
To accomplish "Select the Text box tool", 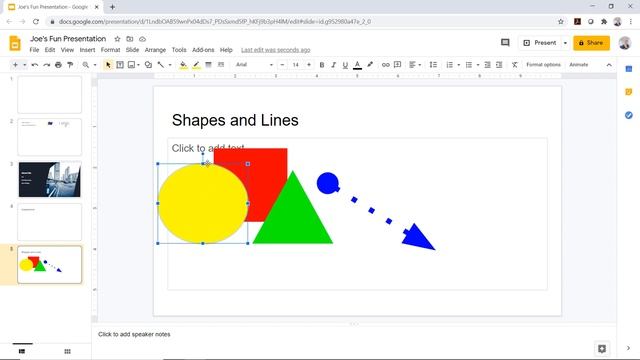I will pyautogui.click(x=120, y=65).
